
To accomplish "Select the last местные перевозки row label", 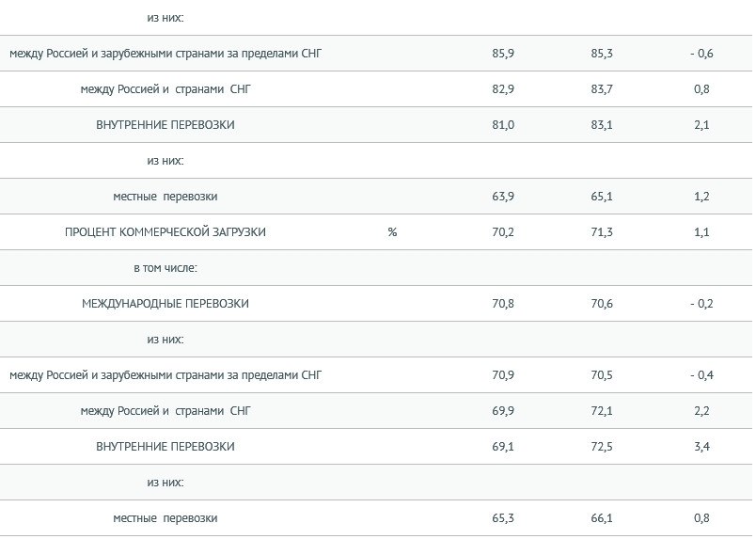I will point(165,518).
